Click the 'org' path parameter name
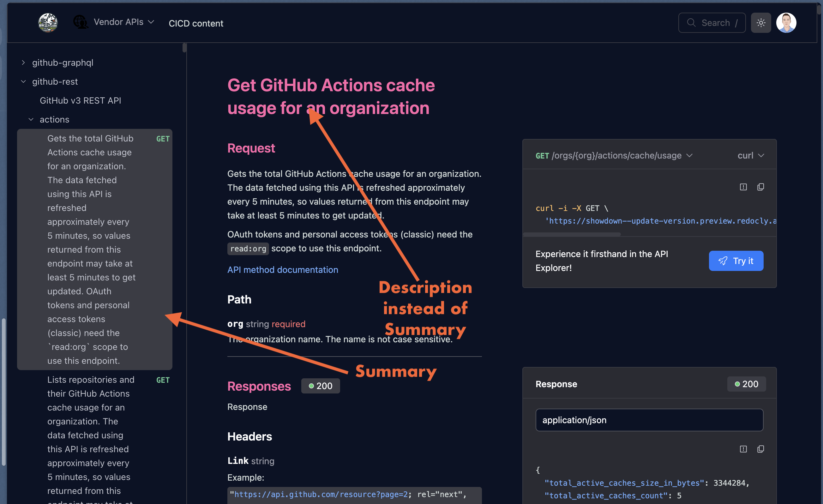The height and width of the screenshot is (504, 823). point(235,324)
